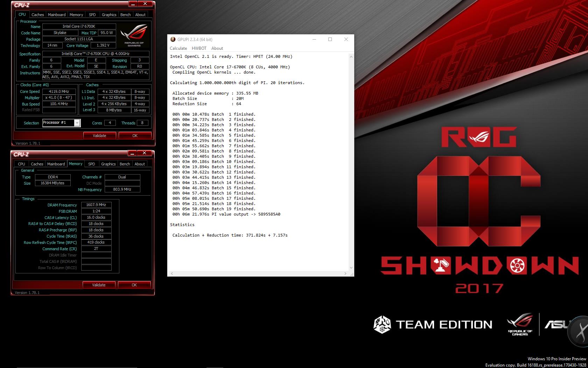This screenshot has height=368, width=588.
Task: Click the Core Speed value 4119.0 MHz
Action: tap(59, 91)
